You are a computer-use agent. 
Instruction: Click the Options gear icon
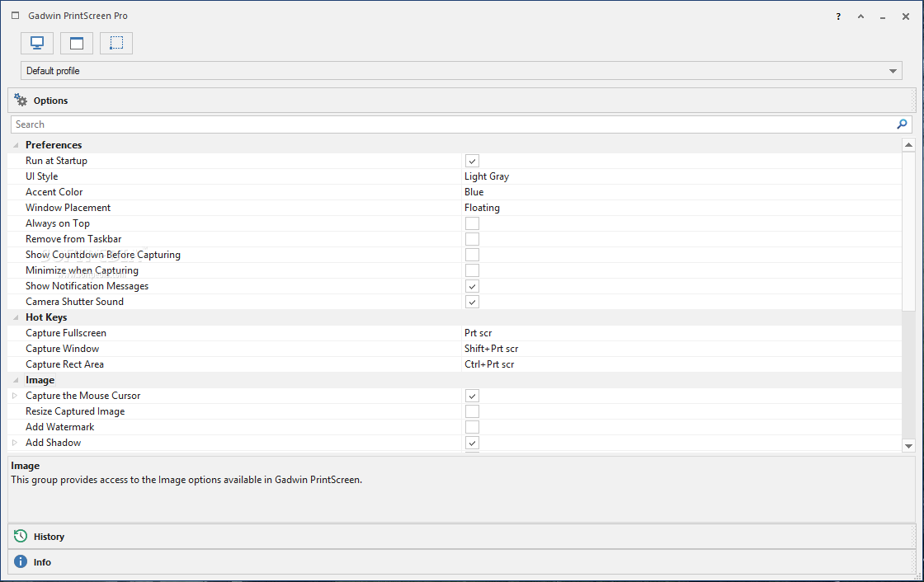[21, 100]
